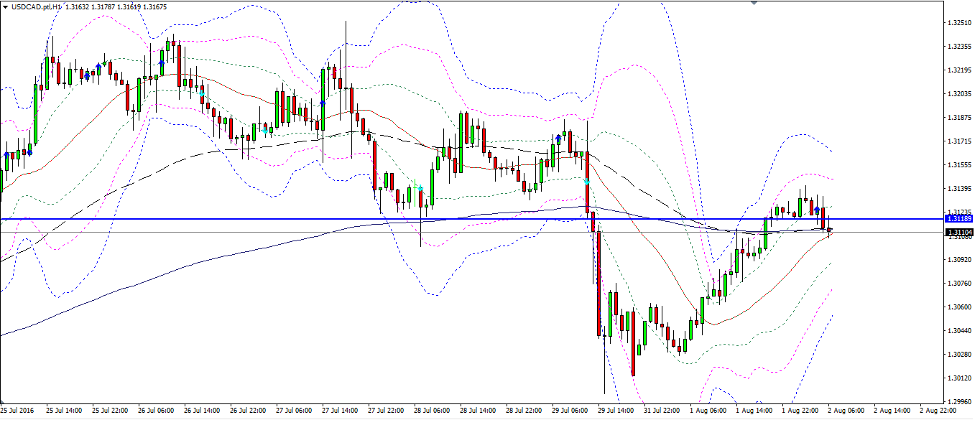This screenshot has height=425, width=980.
Task: Click the blue up arrow near 29 Jul 06:00
Action: pos(558,137)
